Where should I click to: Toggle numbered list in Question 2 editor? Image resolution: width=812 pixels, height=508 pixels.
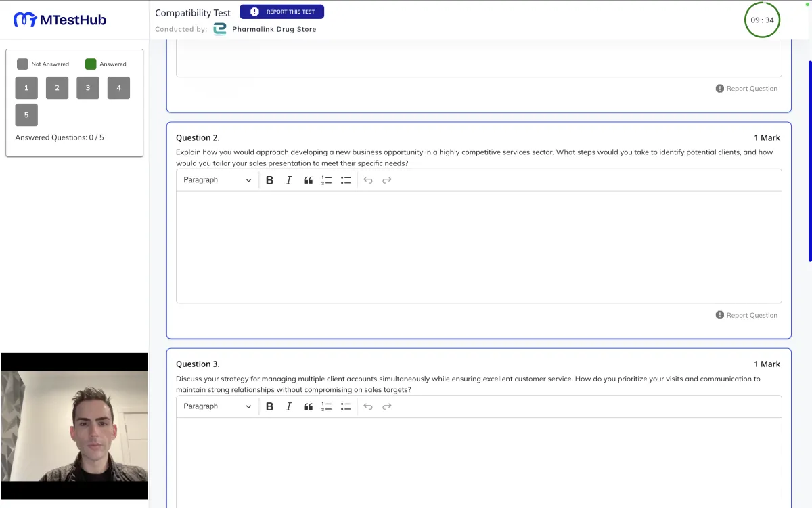(x=327, y=180)
